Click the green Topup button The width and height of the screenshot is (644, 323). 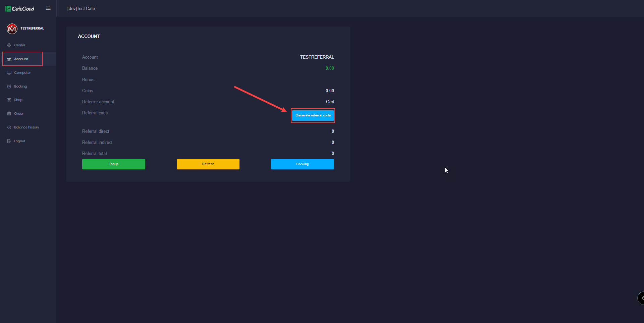point(114,164)
